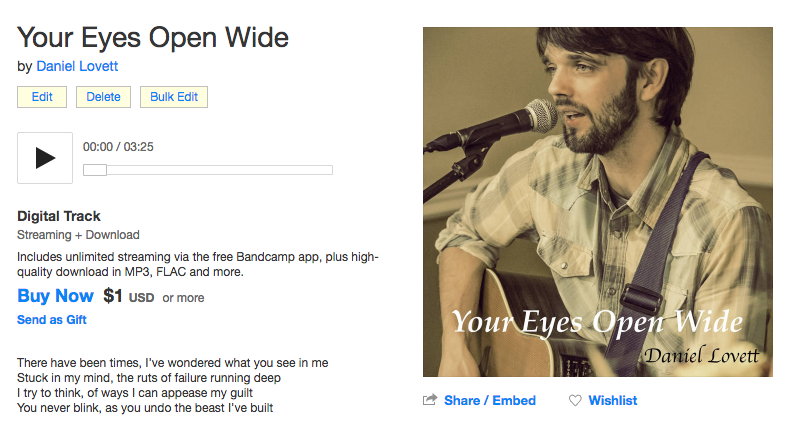
Task: Click the $1 USD price text
Action: (129, 296)
